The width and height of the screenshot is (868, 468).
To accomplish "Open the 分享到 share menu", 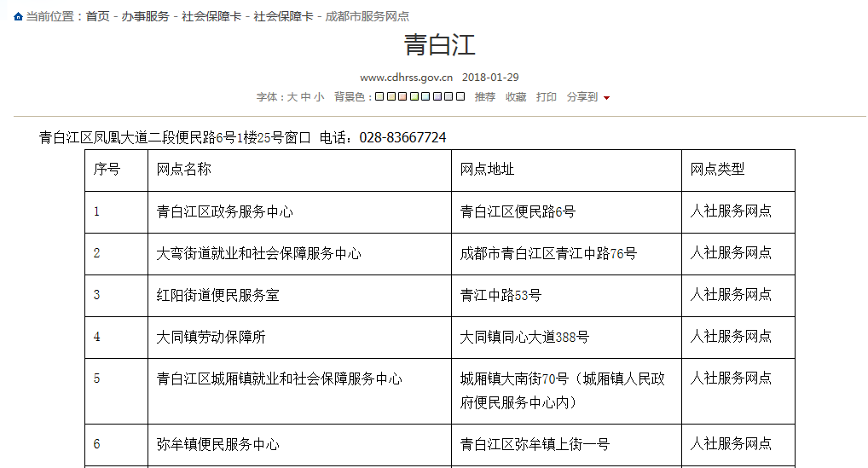I will [x=582, y=97].
